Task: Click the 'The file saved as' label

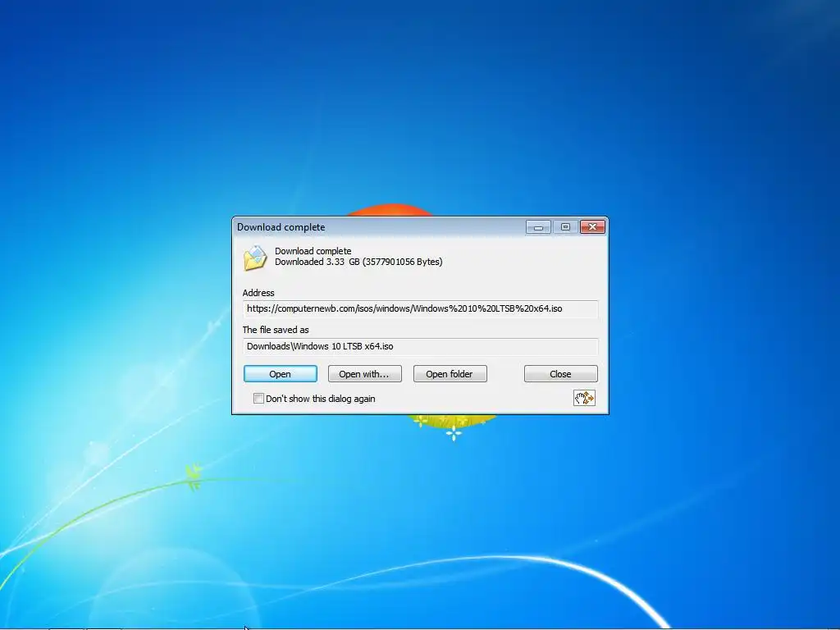Action: 276,330
